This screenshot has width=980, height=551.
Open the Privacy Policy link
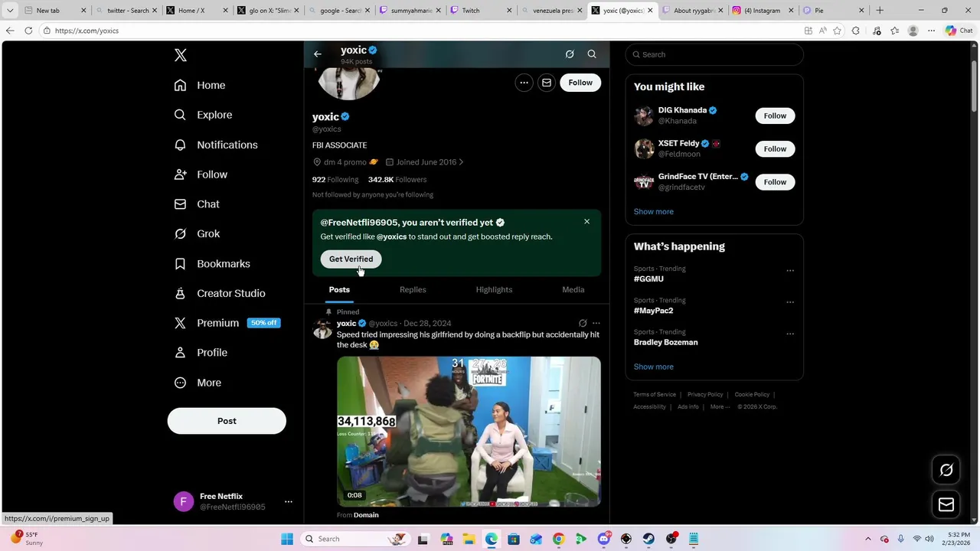705,395
